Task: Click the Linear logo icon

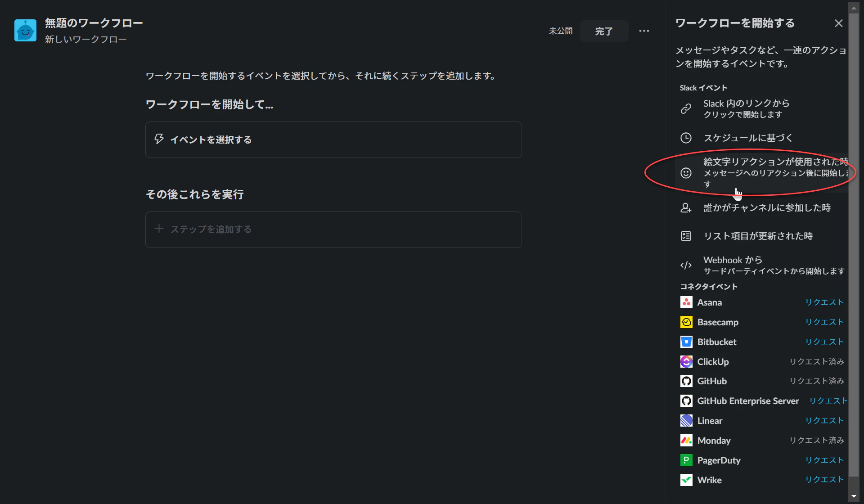Action: click(686, 421)
